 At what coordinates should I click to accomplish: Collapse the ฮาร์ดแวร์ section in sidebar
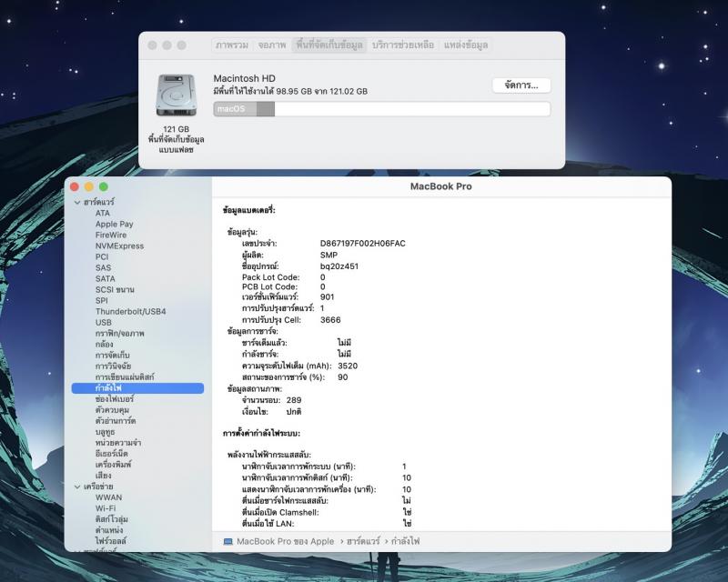76,202
